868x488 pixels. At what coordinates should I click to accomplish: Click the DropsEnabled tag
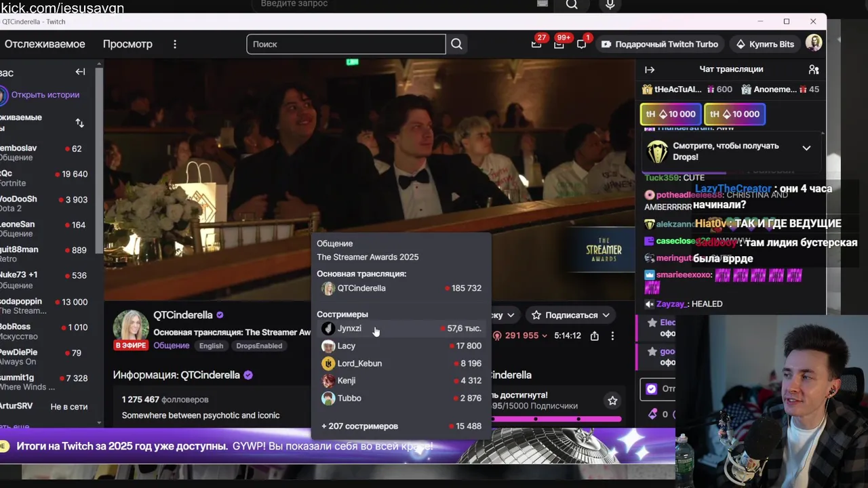coord(259,346)
